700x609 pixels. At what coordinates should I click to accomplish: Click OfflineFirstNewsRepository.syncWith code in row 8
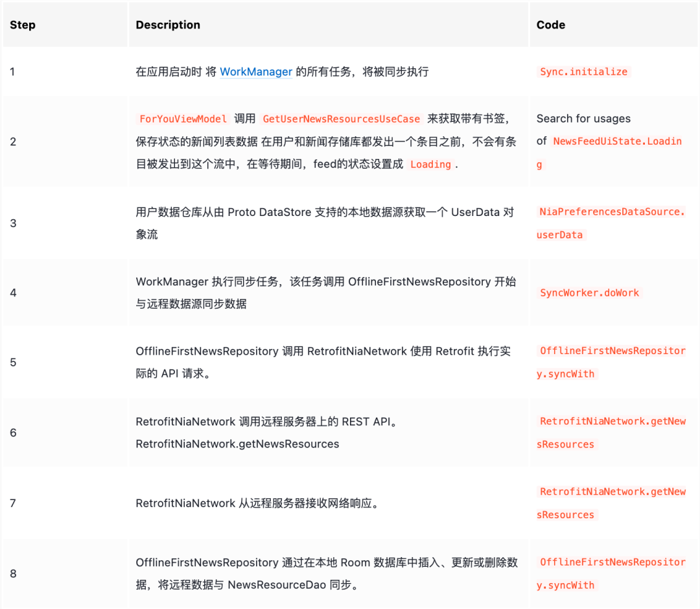611,574
